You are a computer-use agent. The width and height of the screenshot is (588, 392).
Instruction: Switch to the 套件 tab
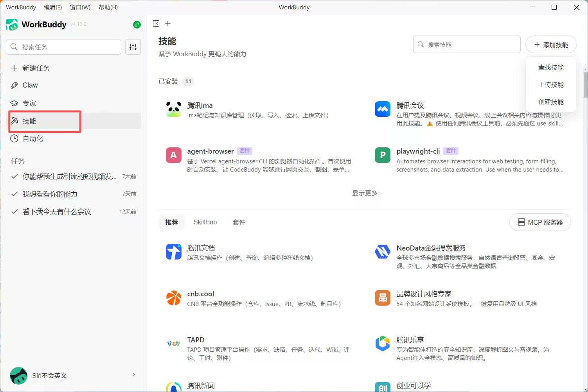pos(239,222)
